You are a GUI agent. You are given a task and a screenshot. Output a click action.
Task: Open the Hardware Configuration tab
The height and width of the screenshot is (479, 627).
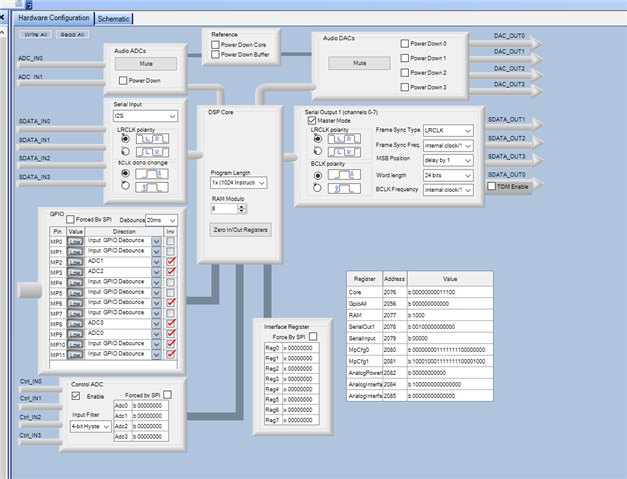(x=54, y=18)
